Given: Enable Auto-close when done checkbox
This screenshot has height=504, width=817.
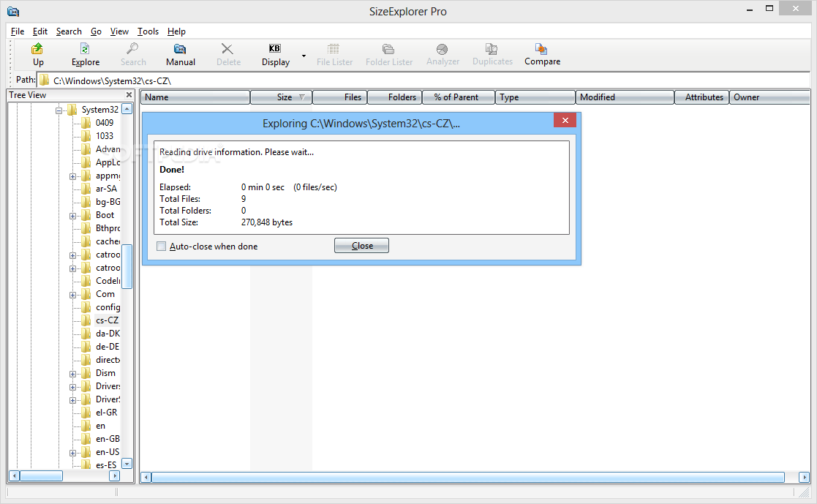Looking at the screenshot, I should [162, 247].
